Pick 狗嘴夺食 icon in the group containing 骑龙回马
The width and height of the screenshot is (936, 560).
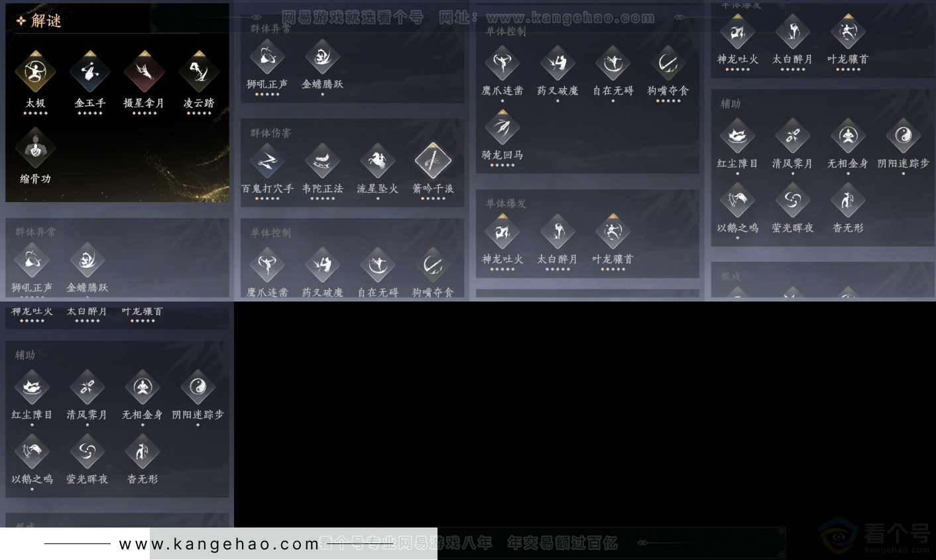pos(668,64)
